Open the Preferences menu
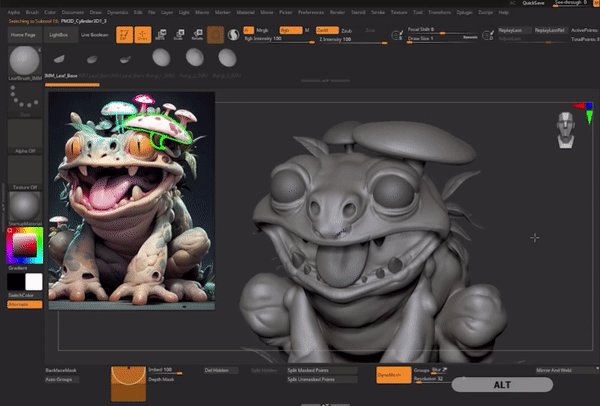Viewport: 600px width, 406px height. click(x=311, y=12)
